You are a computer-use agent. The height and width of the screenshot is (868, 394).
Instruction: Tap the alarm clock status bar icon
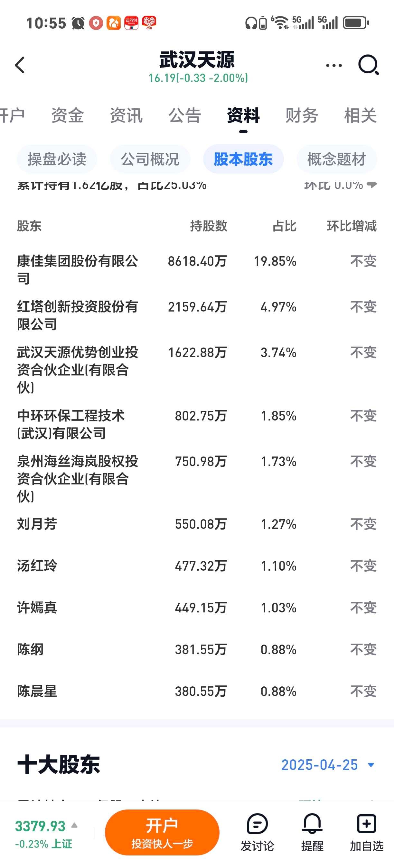coord(78,23)
